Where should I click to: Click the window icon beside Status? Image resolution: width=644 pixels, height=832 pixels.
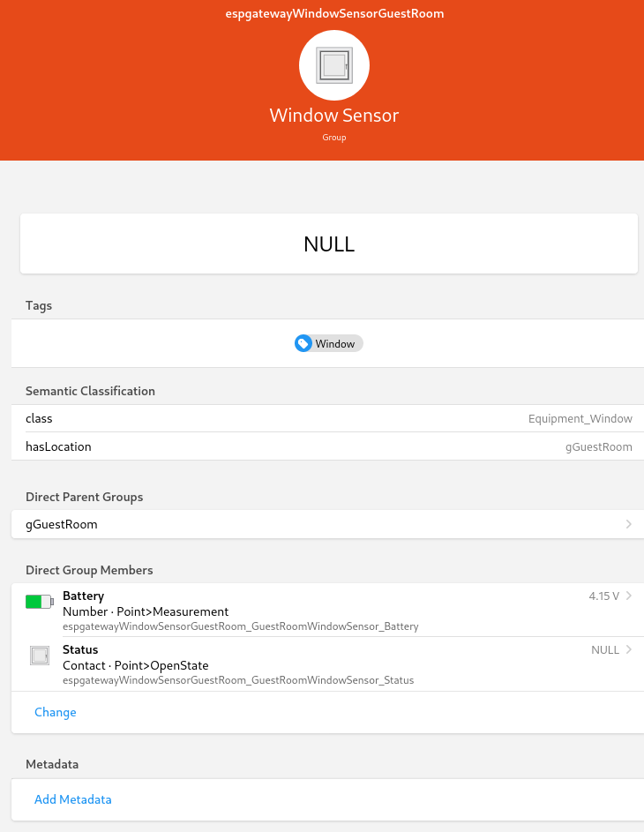[40, 656]
